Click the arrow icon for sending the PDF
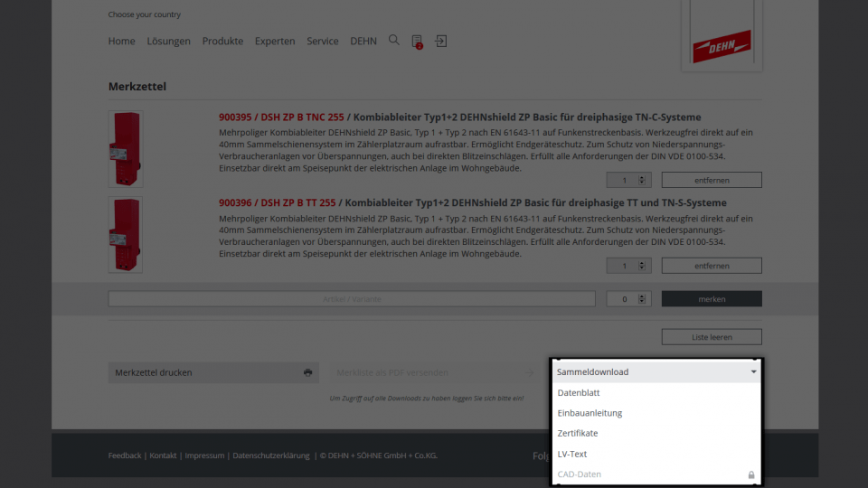This screenshot has height=488, width=868. (529, 373)
